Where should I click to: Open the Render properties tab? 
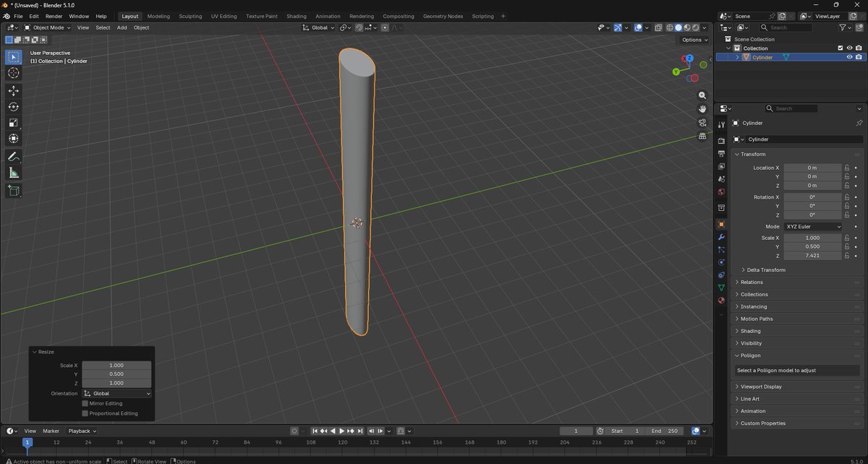point(721,140)
